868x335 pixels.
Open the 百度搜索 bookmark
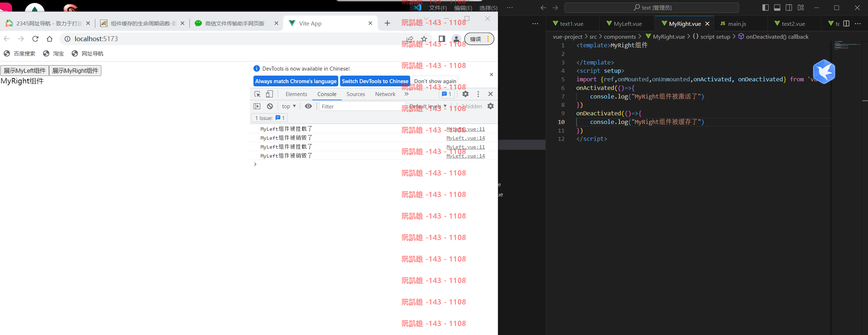[x=20, y=53]
